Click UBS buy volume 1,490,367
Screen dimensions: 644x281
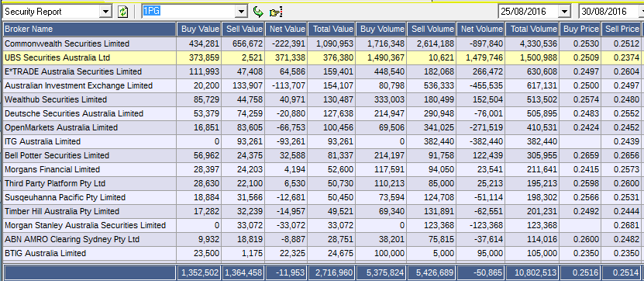click(385, 57)
